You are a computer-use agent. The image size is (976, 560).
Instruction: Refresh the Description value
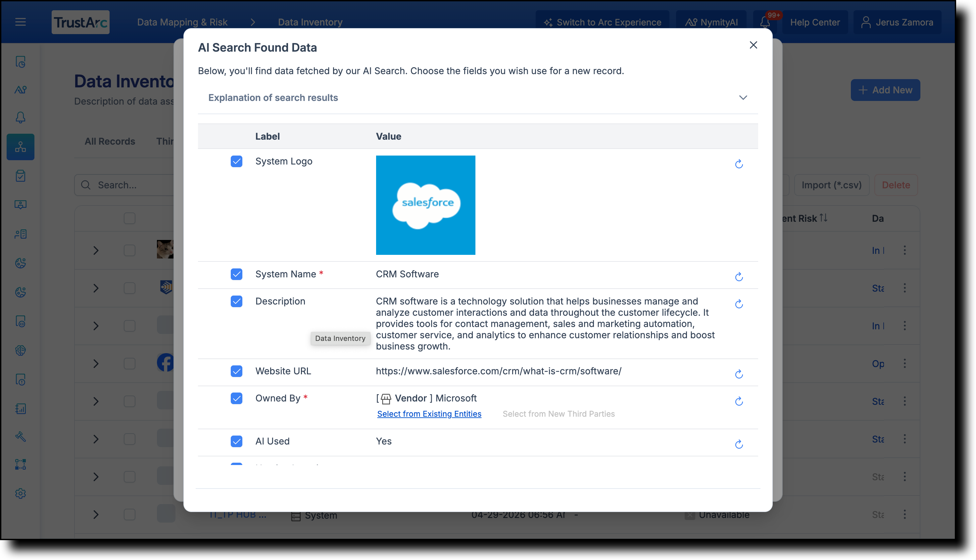pyautogui.click(x=739, y=304)
